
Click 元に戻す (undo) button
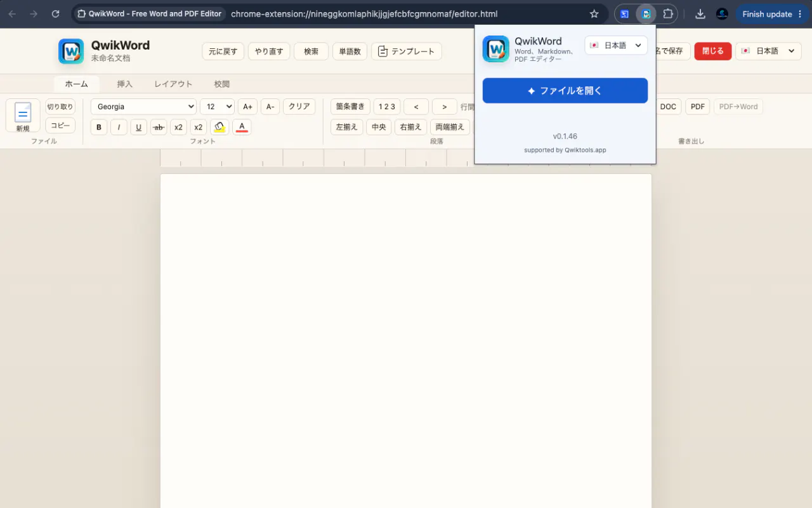pos(223,51)
